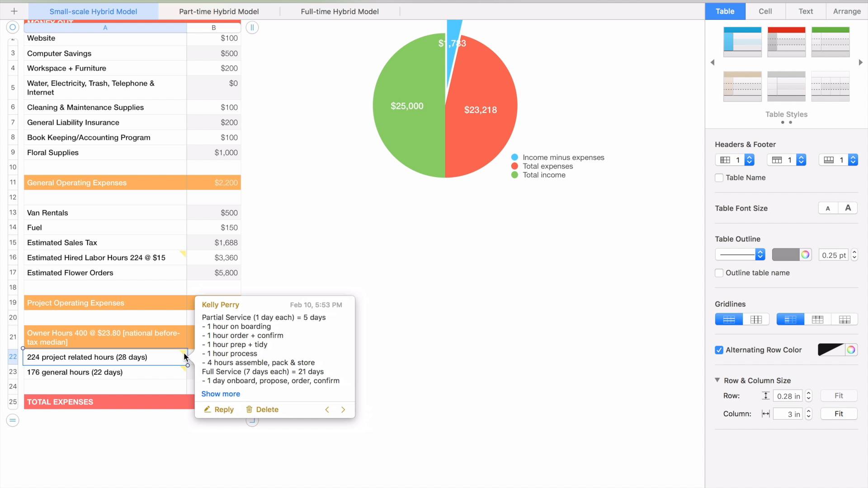Switch to the Part-time Hybrid Model sheet
The width and height of the screenshot is (868, 488).
click(x=218, y=11)
